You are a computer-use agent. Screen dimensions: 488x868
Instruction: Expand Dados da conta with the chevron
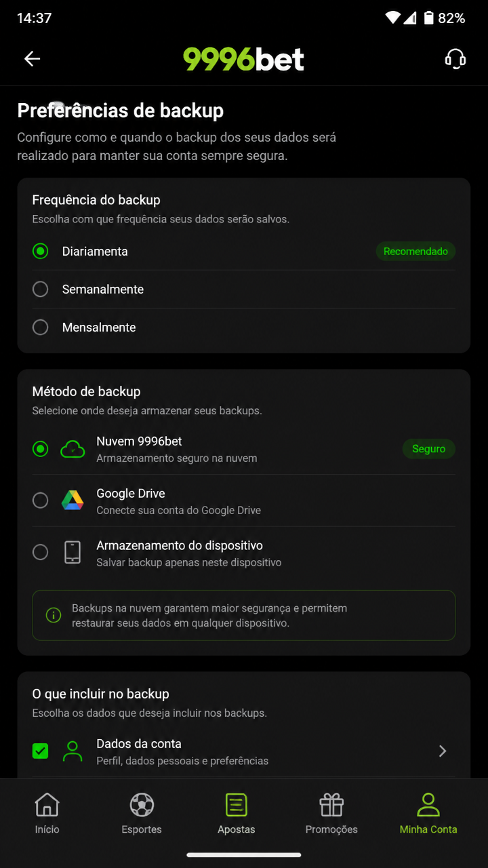(443, 751)
